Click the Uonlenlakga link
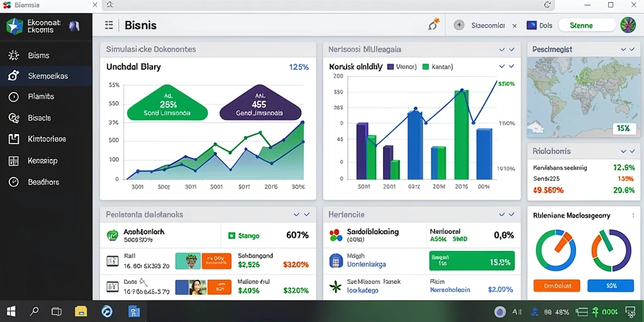Image resolution: width=644 pixels, height=322 pixels. [x=367, y=265]
